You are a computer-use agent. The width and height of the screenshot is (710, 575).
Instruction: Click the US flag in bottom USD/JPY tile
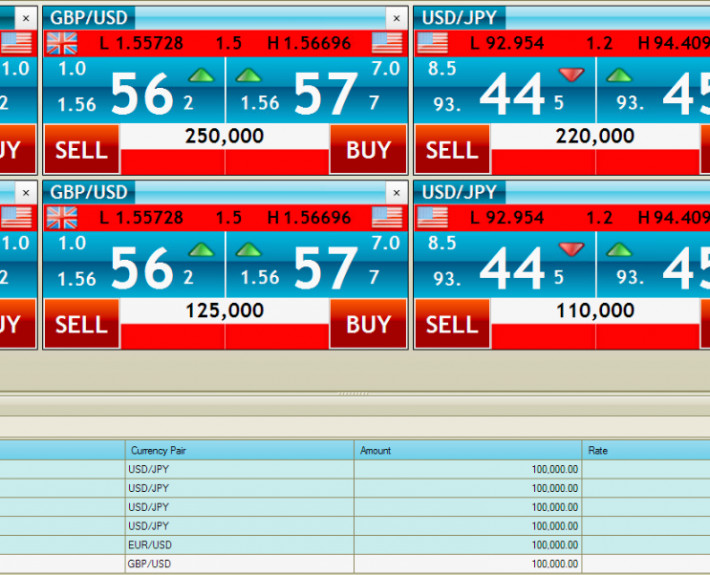point(432,217)
